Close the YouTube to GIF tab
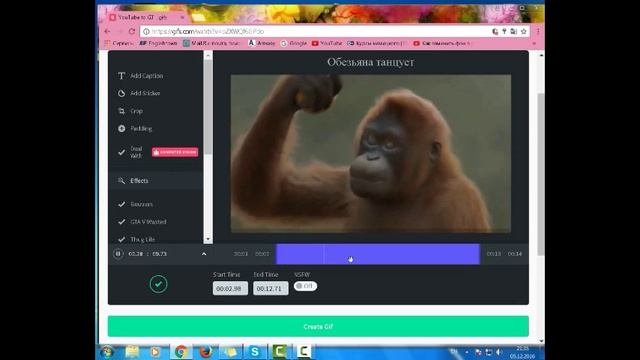 (x=182, y=18)
